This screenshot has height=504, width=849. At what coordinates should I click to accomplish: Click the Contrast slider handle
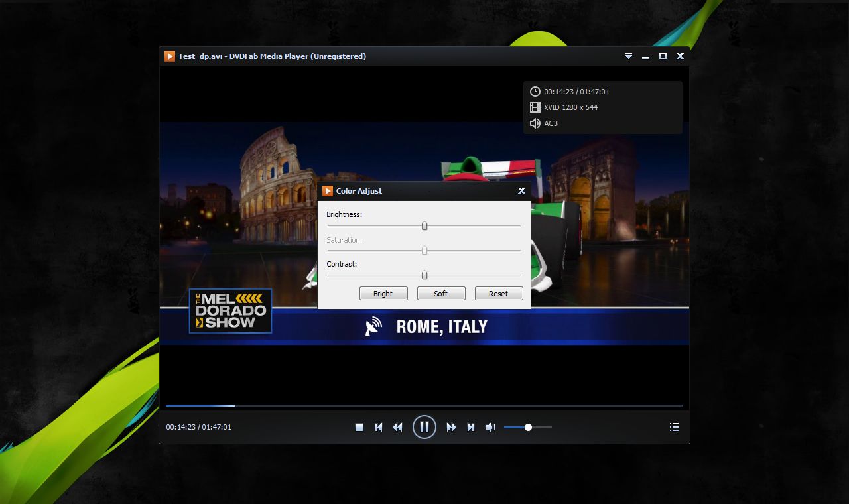pyautogui.click(x=424, y=275)
